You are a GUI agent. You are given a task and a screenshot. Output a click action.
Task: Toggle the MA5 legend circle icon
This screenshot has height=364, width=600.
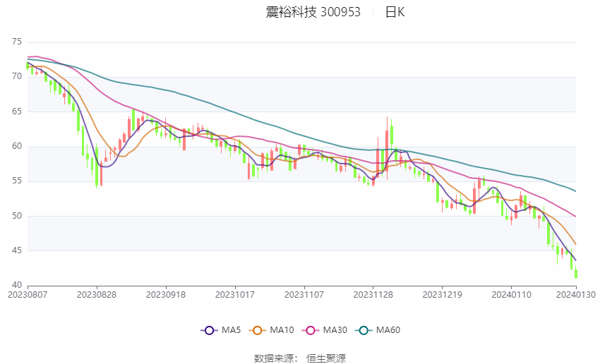tap(210, 330)
